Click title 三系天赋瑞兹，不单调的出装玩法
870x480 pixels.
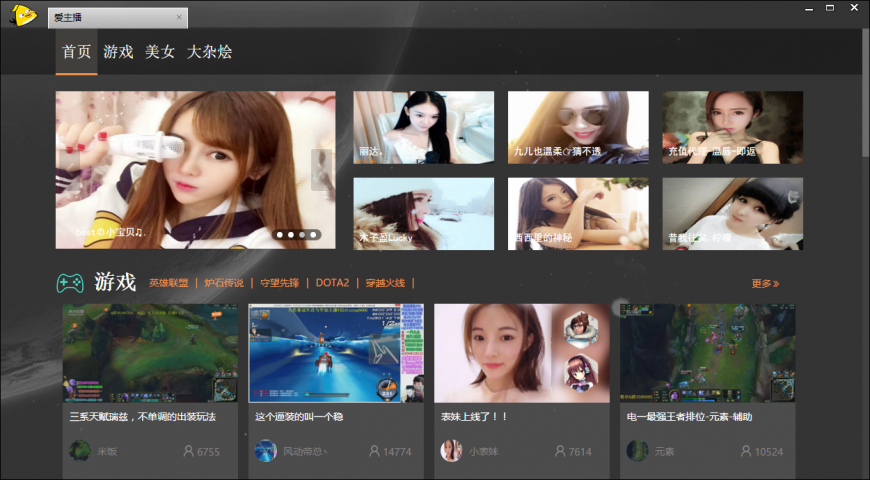click(143, 417)
